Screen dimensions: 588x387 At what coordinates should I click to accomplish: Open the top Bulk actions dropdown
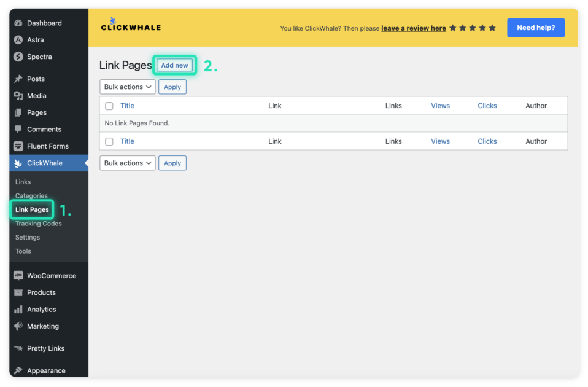tap(127, 87)
